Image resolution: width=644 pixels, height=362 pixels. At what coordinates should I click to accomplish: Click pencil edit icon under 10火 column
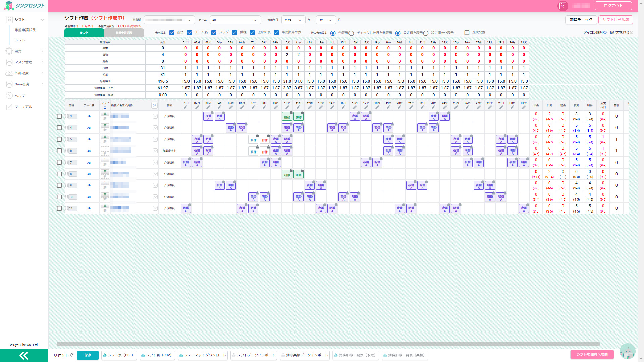click(x=287, y=107)
